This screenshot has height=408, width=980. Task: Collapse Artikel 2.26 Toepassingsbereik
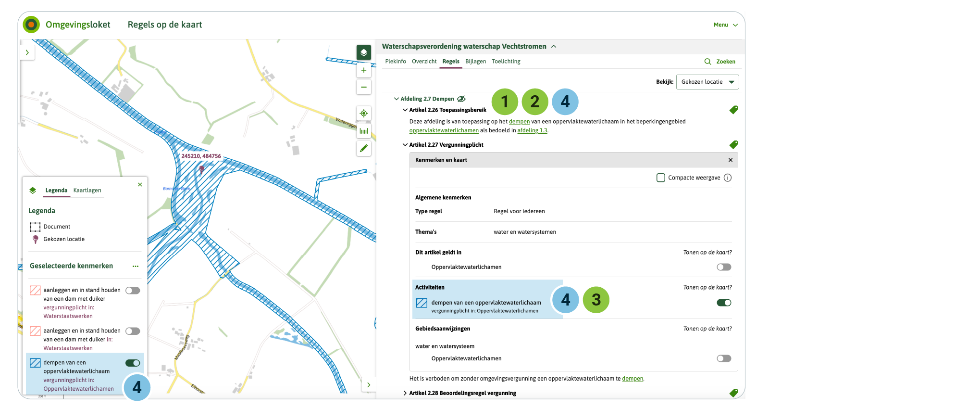point(405,110)
